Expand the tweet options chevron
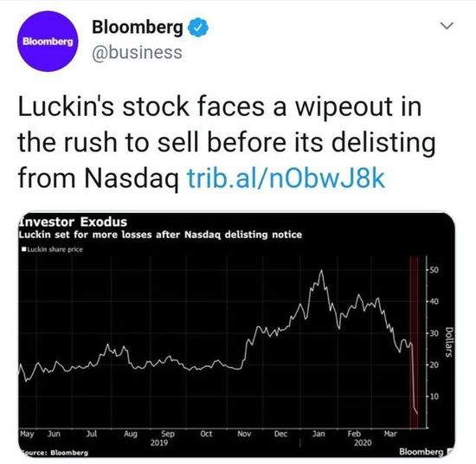 447,25
